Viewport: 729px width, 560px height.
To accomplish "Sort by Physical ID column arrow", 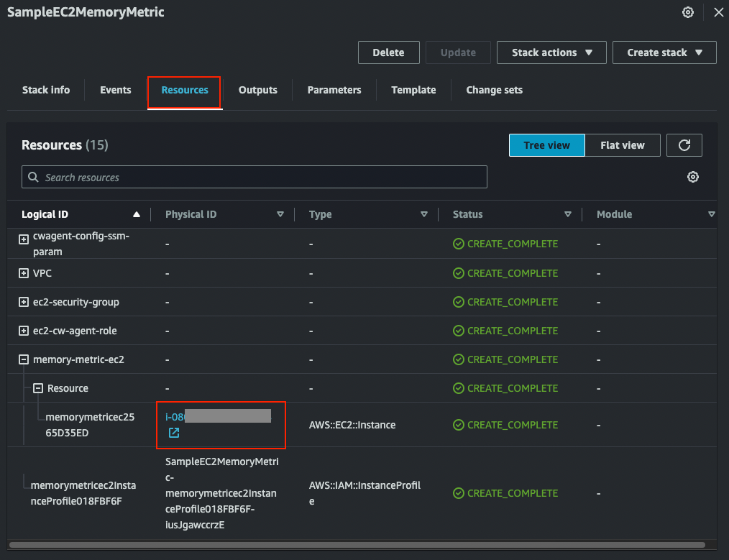I will pyautogui.click(x=280, y=214).
